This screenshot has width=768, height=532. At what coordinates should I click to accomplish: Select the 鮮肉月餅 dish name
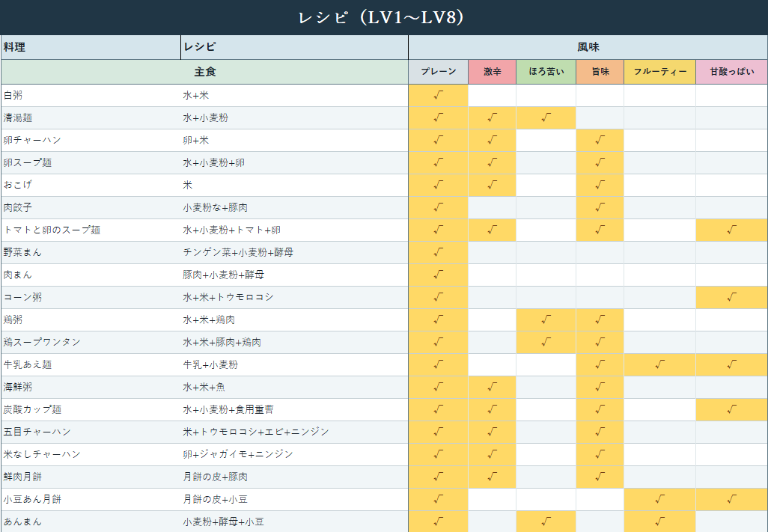(22, 477)
